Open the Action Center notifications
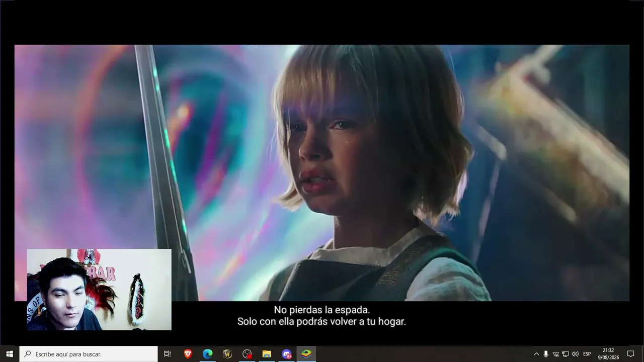644x362 pixels. pos(630,354)
